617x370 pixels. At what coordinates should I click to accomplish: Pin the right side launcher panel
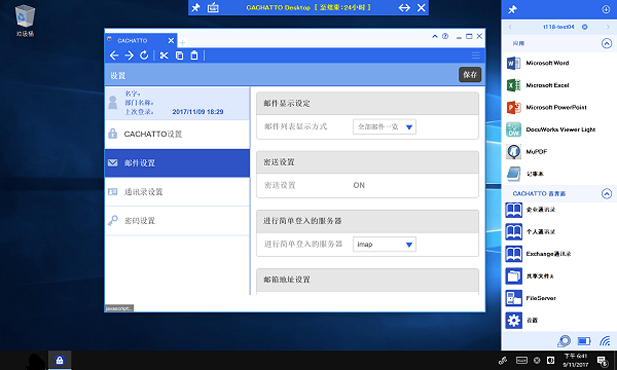click(512, 9)
